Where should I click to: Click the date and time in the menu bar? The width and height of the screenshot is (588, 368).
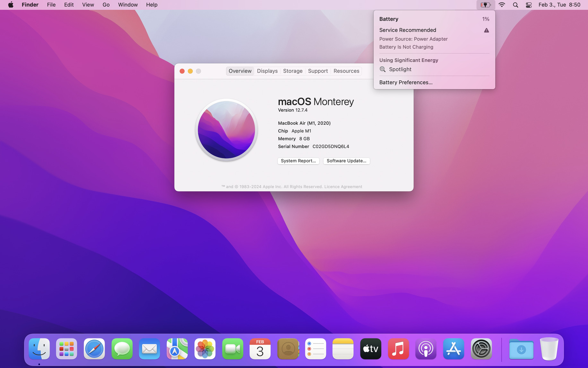[x=559, y=5]
